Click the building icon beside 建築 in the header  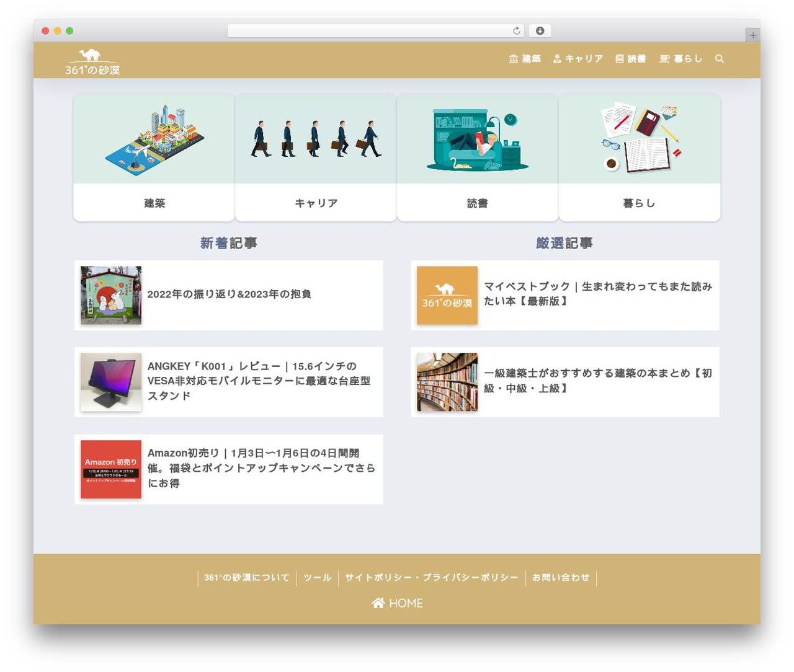click(x=514, y=59)
